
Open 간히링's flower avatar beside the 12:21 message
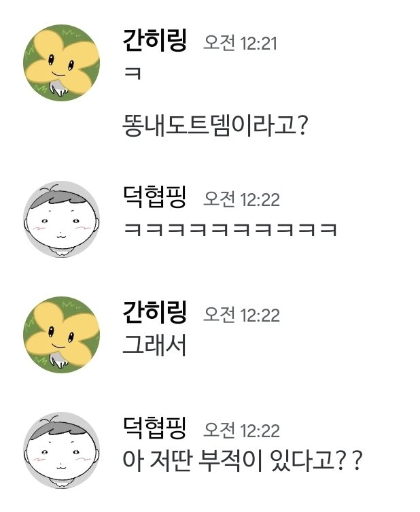point(61,63)
